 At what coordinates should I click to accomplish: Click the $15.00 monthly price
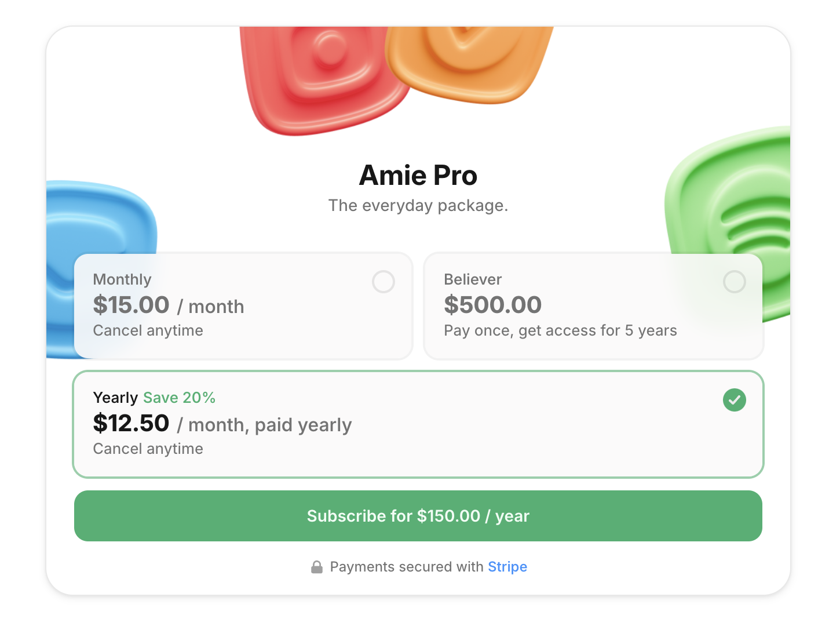[x=131, y=305]
